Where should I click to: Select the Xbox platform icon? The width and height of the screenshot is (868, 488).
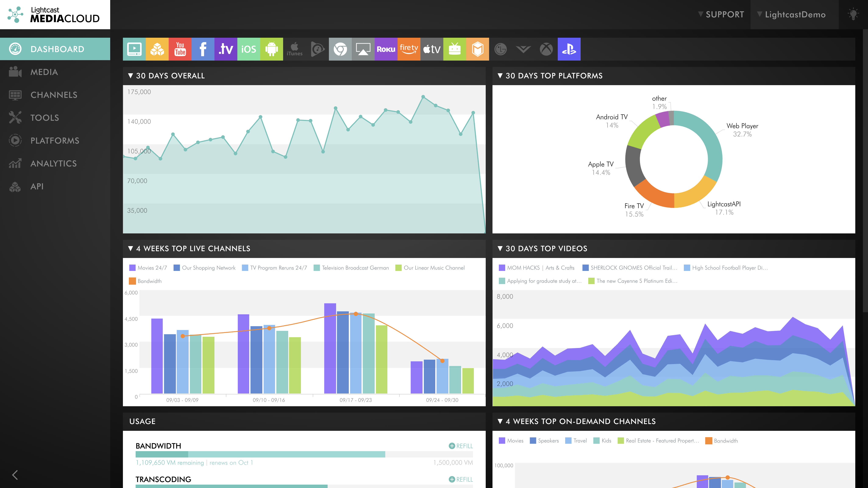[x=546, y=49]
